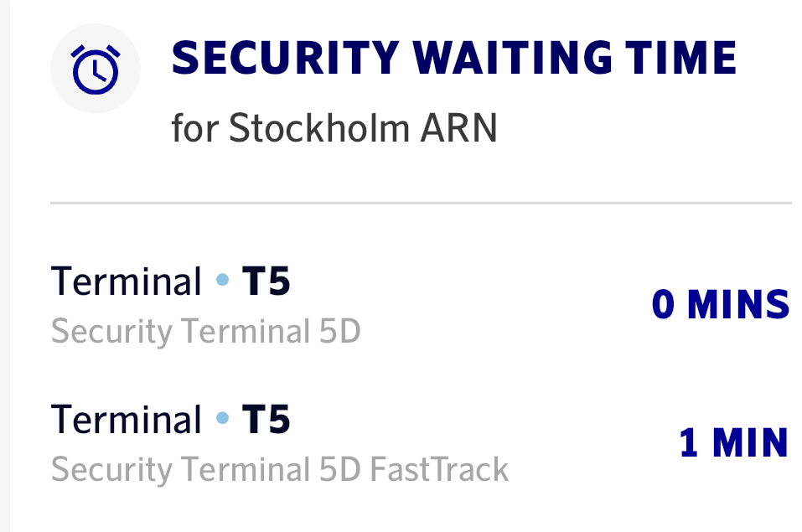Click the blue dot in FastTrack Terminal row
The height and width of the screenshot is (532, 802).
pyautogui.click(x=222, y=418)
